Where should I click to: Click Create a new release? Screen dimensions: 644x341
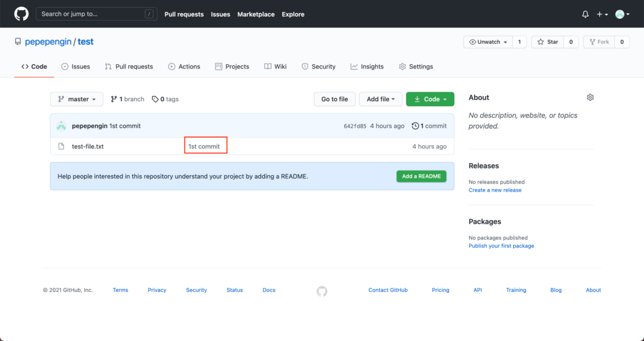[495, 190]
